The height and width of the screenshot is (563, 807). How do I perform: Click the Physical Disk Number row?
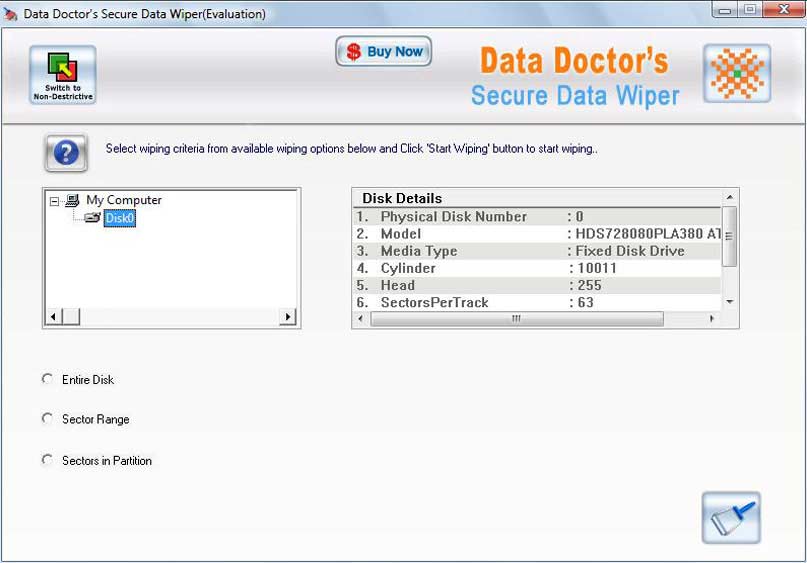(537, 217)
